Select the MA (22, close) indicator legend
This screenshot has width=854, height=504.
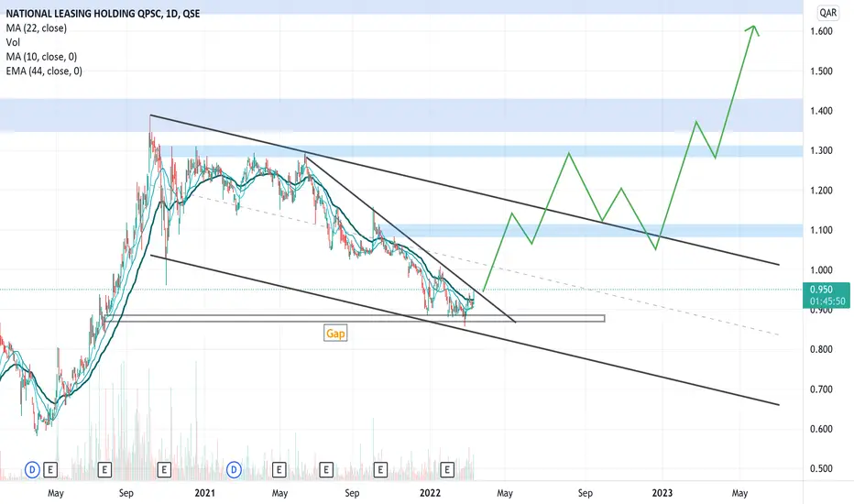(37, 27)
